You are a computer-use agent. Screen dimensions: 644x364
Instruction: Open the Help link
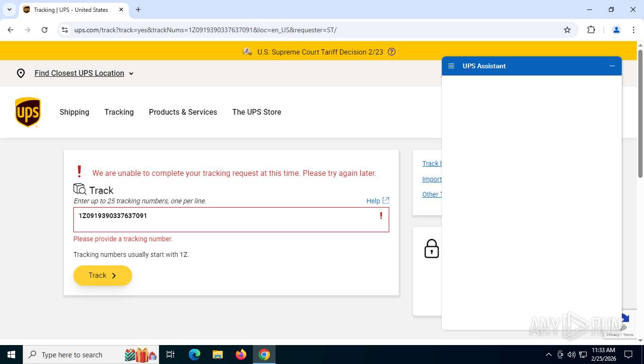[x=373, y=201]
